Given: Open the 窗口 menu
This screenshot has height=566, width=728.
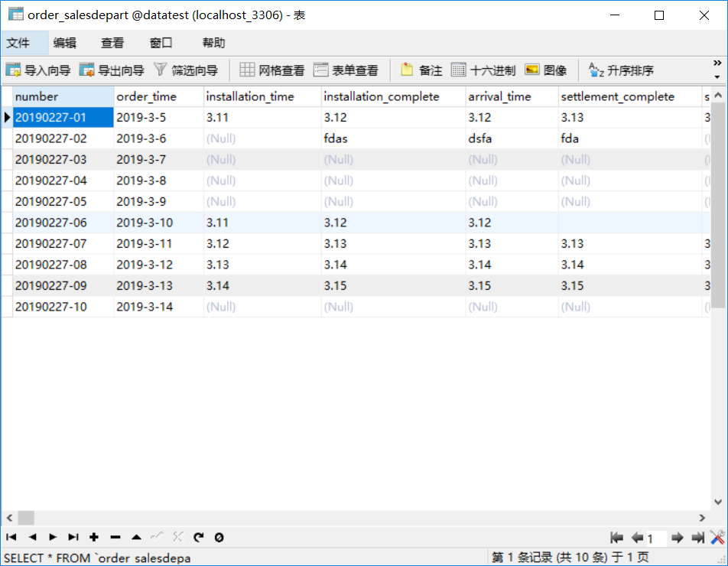Looking at the screenshot, I should (x=161, y=43).
